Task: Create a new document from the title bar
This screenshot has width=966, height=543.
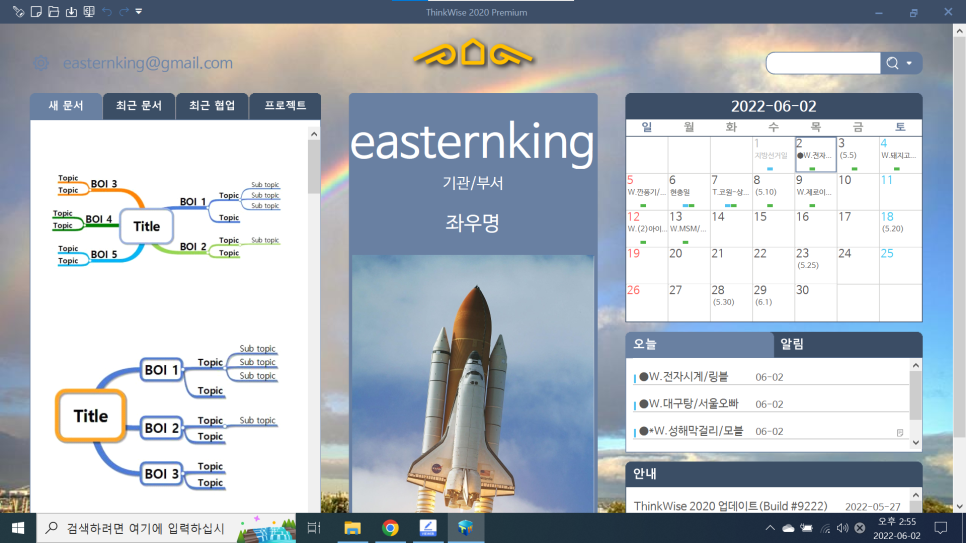Action: pyautogui.click(x=36, y=12)
